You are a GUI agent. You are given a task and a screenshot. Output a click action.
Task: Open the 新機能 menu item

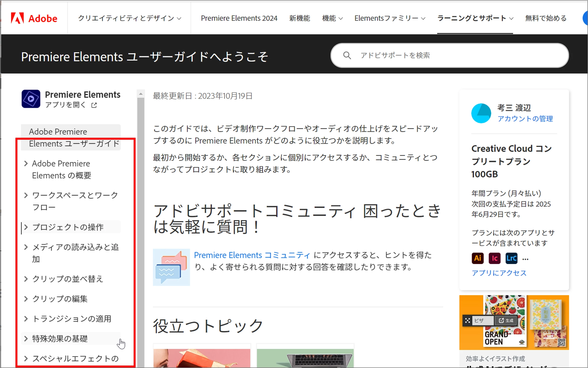(x=299, y=18)
